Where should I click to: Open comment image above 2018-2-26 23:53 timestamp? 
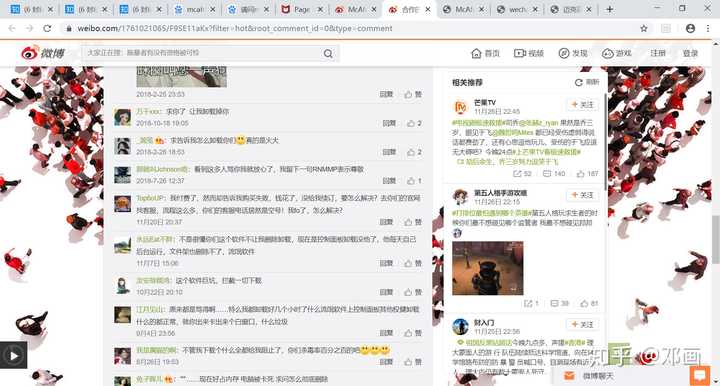pos(181,77)
